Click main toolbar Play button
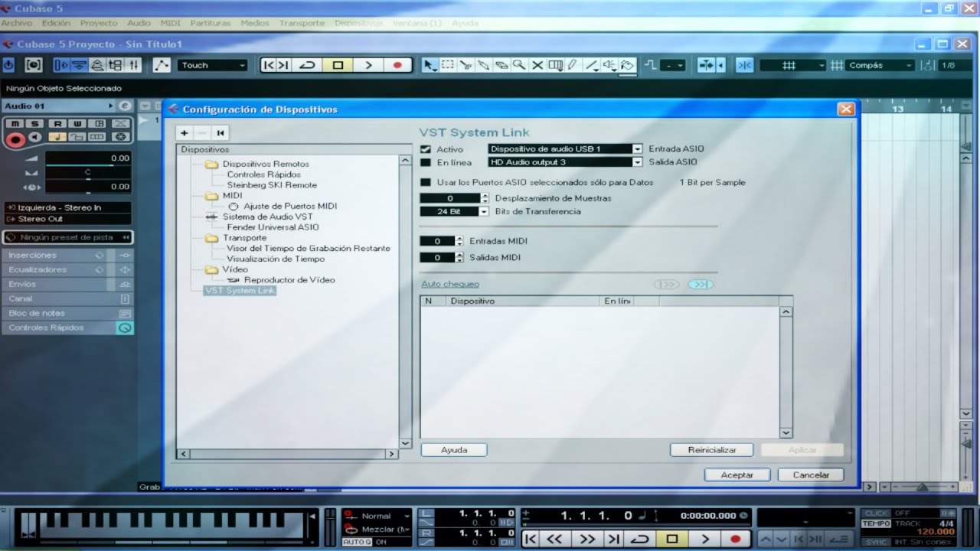Image resolution: width=980 pixels, height=551 pixels. (x=367, y=65)
